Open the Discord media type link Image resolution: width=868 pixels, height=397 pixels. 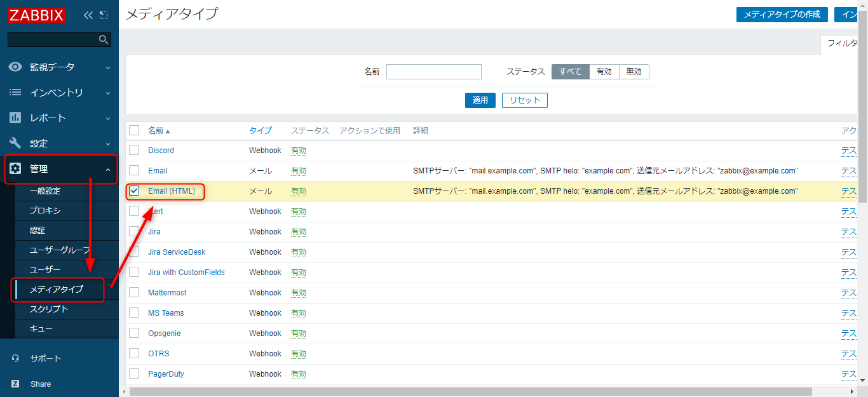tap(161, 150)
